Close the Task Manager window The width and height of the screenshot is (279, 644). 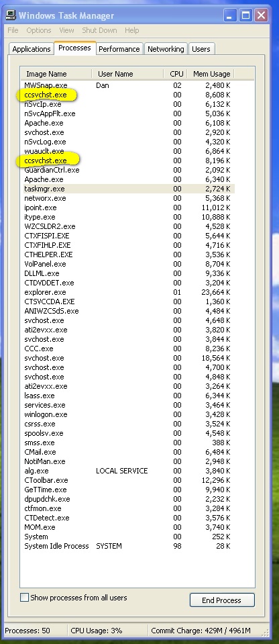tap(261, 15)
